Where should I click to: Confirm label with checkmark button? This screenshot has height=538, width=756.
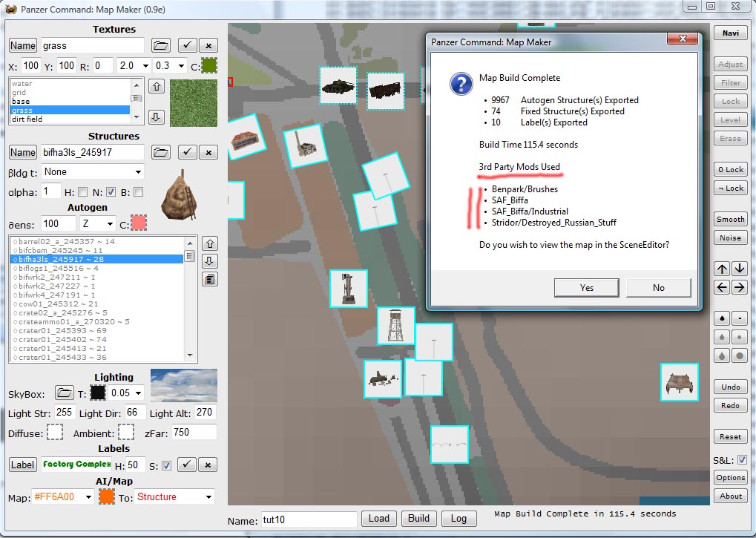pyautogui.click(x=187, y=465)
